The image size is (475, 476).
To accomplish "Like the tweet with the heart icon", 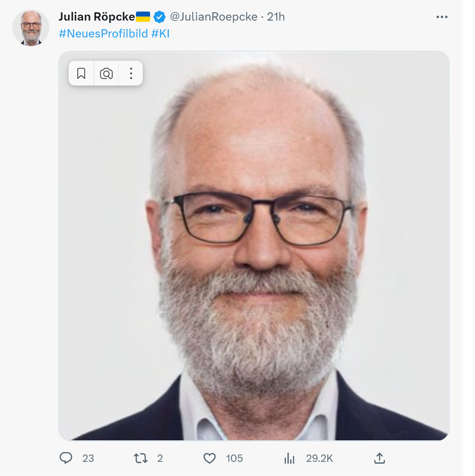I will click(x=210, y=458).
